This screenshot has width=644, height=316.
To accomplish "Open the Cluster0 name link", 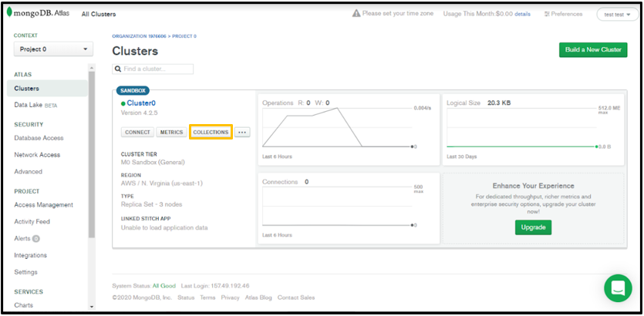I will pos(141,103).
